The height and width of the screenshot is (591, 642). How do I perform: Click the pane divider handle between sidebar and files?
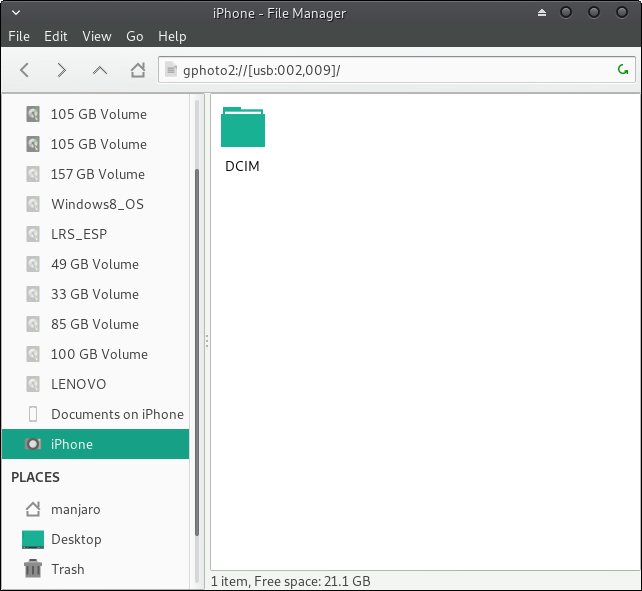(207, 341)
